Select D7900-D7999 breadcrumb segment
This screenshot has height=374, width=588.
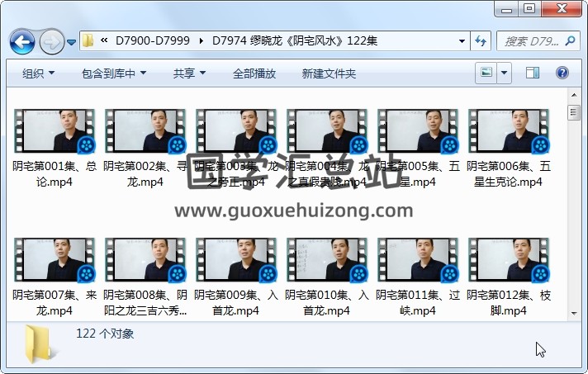pos(153,40)
